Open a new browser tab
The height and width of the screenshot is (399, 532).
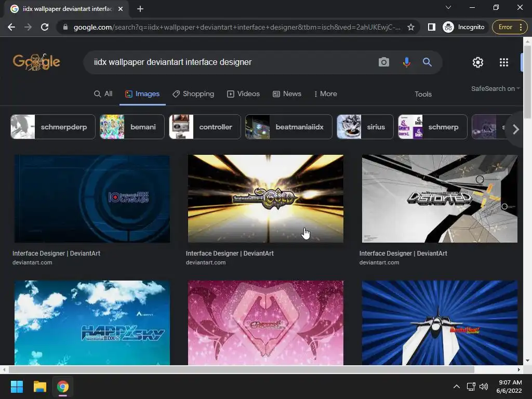140,9
